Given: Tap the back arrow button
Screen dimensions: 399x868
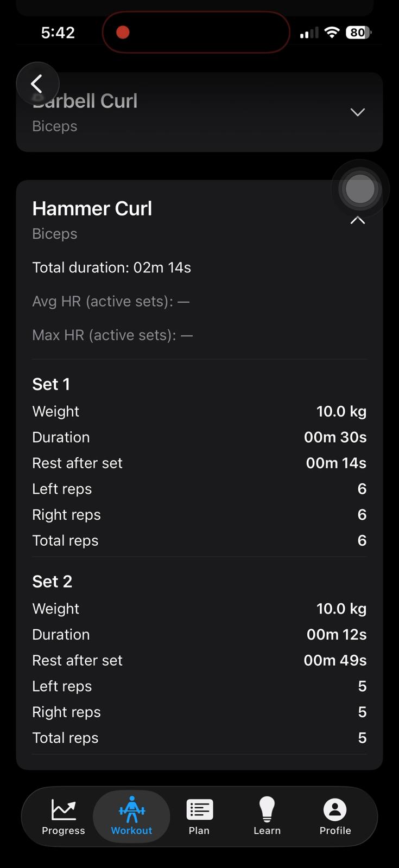Looking at the screenshot, I should (37, 84).
